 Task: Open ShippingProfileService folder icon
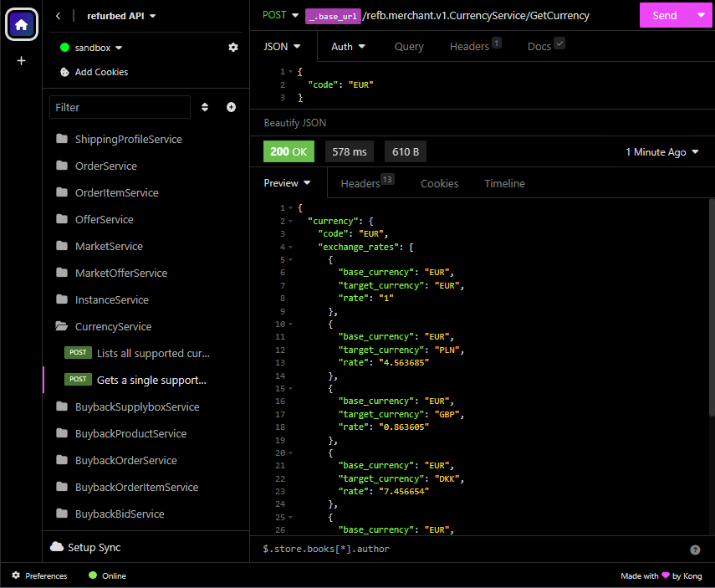tap(62, 139)
